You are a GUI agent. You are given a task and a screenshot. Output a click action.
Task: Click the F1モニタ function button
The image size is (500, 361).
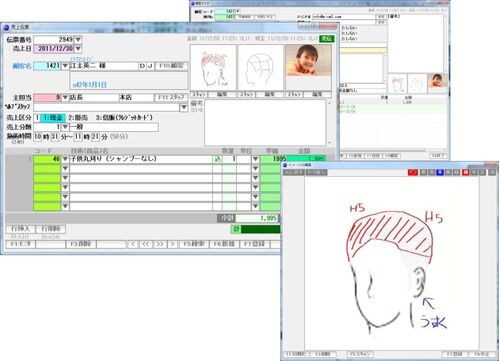point(21,244)
